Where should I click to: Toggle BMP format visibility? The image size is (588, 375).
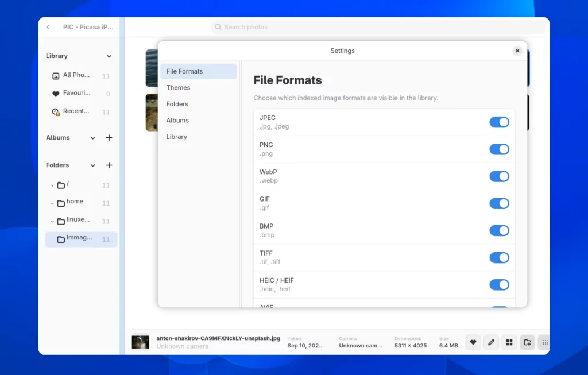499,230
